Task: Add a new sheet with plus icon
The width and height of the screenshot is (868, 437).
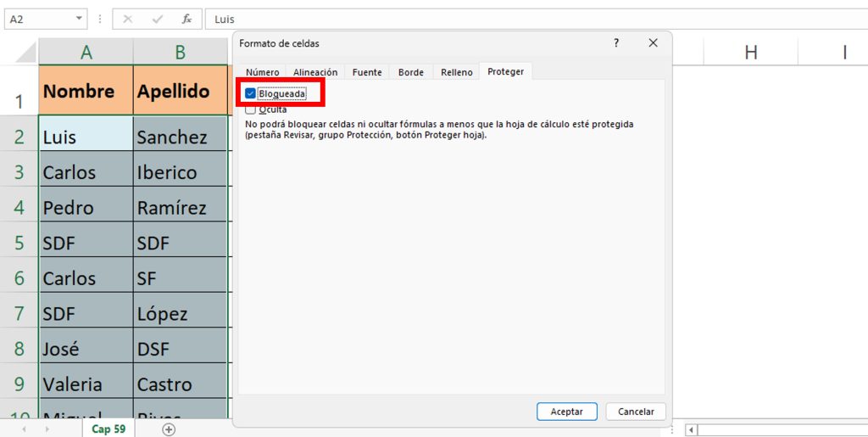Action: (x=169, y=429)
